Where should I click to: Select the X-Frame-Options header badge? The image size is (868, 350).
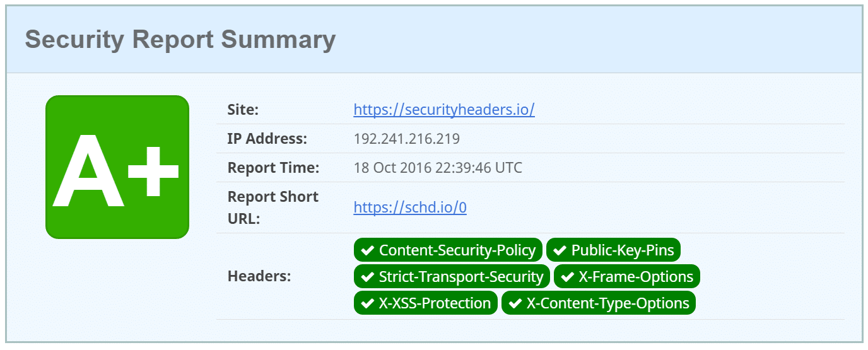pyautogui.click(x=627, y=277)
